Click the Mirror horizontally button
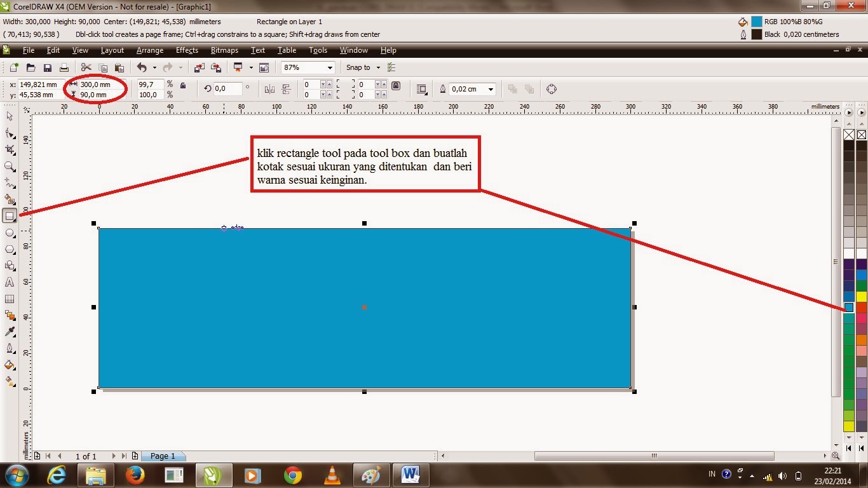The width and height of the screenshot is (868, 488). pos(270,88)
